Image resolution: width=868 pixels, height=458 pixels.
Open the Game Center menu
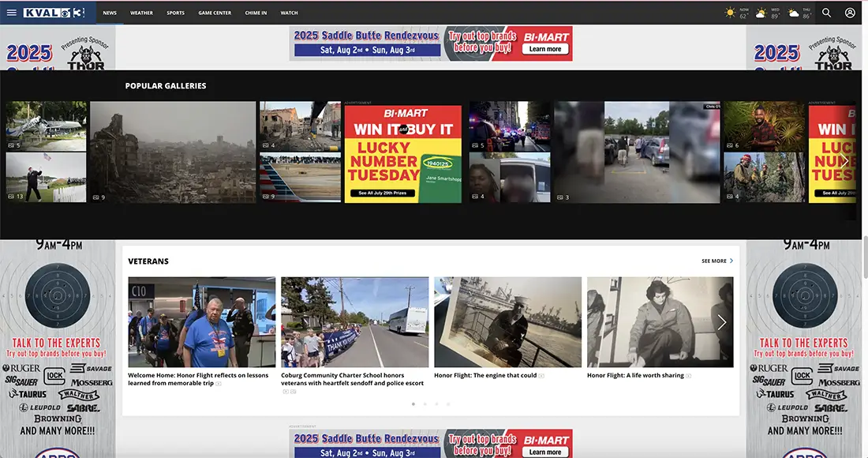(x=215, y=13)
